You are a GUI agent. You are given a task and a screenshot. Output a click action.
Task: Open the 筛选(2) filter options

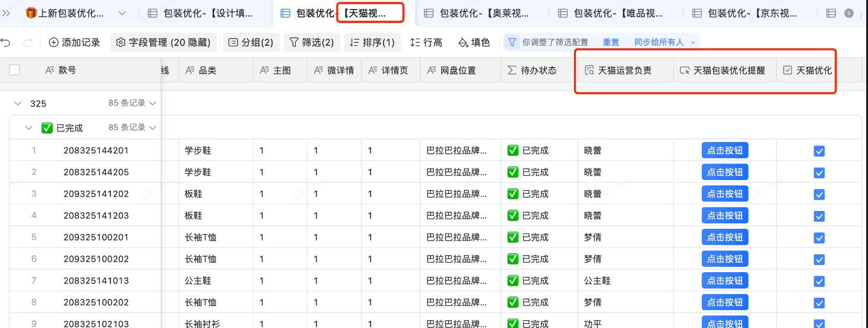[312, 43]
